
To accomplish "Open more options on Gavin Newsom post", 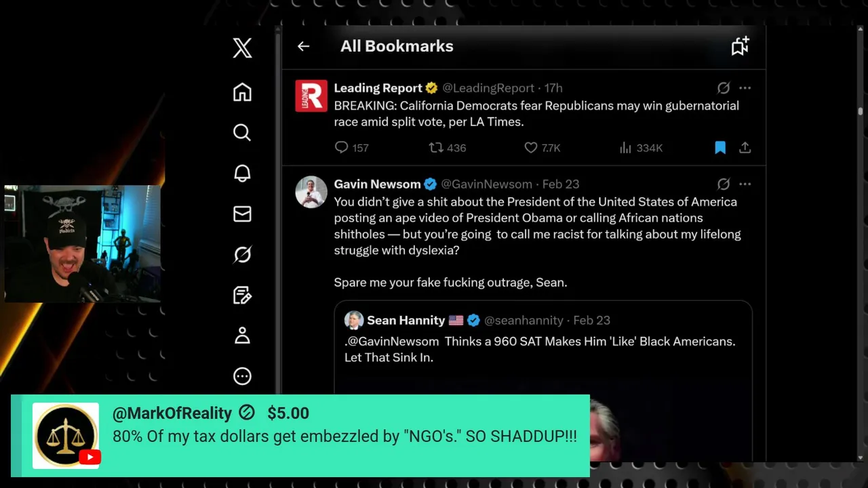I will point(745,184).
